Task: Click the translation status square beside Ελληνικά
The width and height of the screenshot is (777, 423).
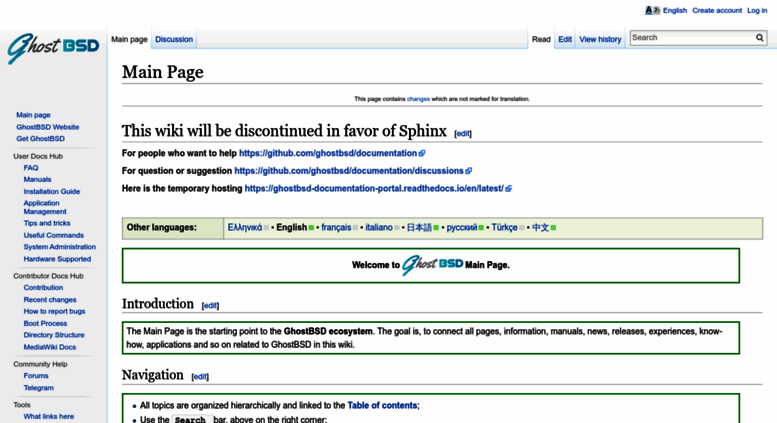Action: 267,228
